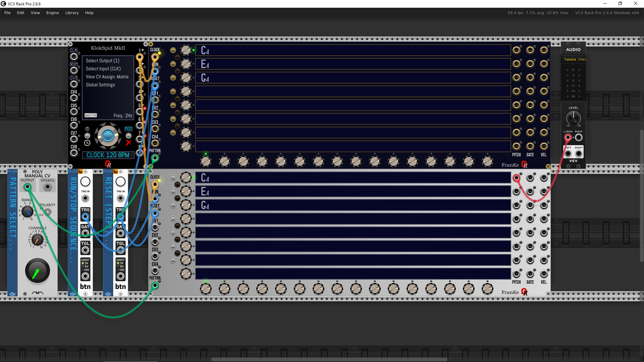Click View CV Assign. Matrix entry
Viewport: 644px width, 362px height.
[107, 77]
